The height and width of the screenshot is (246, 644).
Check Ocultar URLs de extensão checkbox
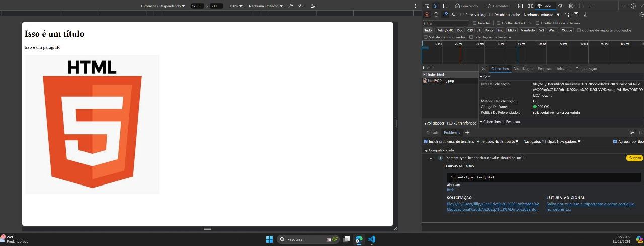pos(537,23)
